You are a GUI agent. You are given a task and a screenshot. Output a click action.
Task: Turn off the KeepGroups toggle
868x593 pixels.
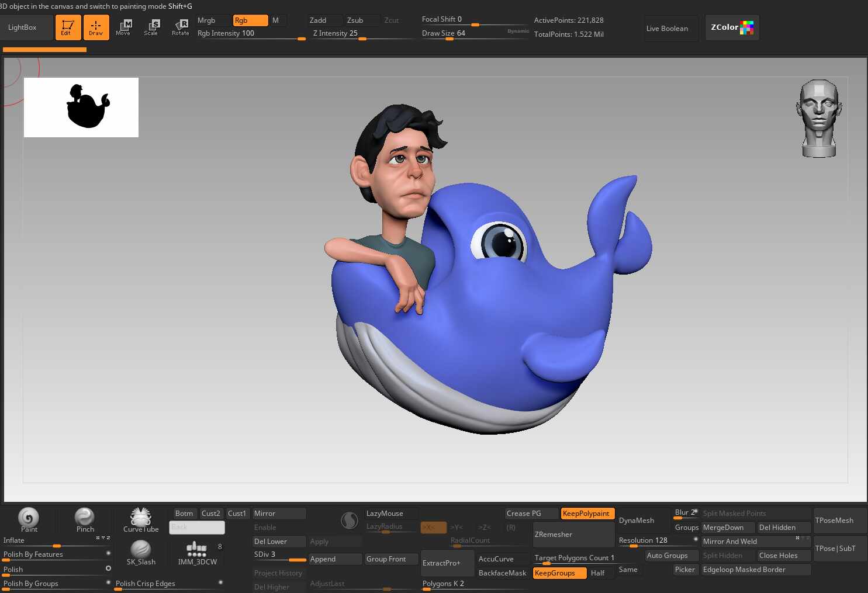559,573
